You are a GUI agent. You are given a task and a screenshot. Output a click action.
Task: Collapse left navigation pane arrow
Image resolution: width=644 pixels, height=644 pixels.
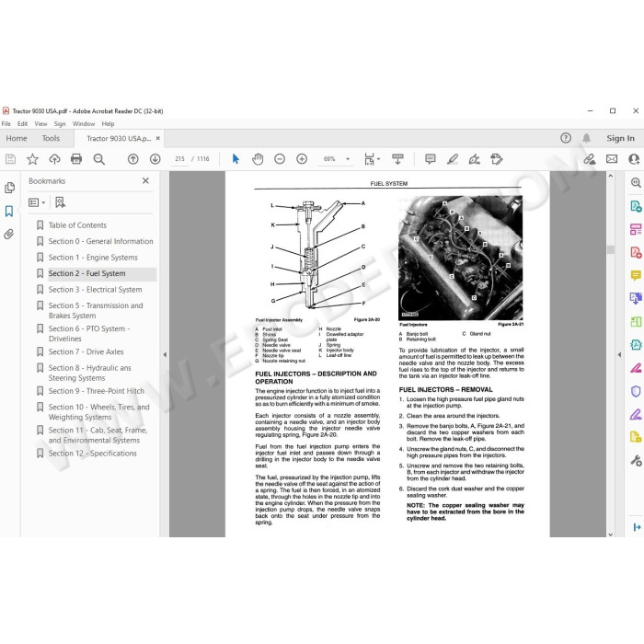[165, 354]
